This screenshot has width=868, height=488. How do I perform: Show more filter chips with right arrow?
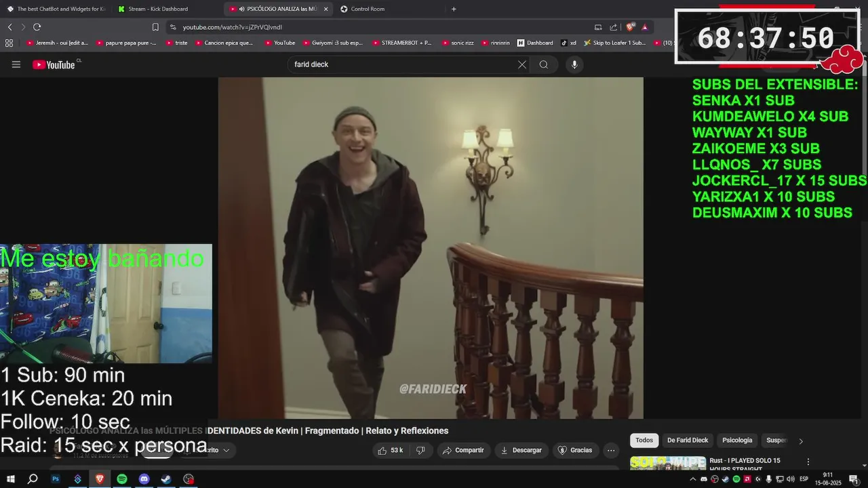[801, 441]
